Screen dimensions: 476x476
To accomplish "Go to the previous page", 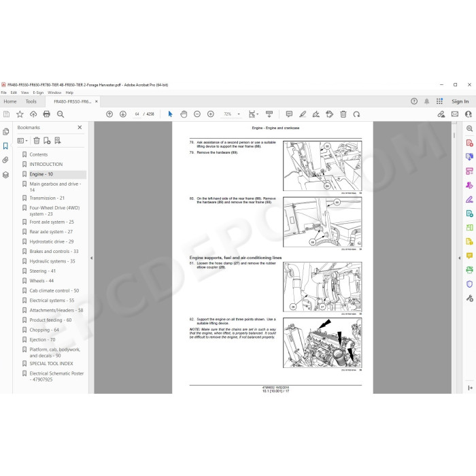I will point(109,114).
